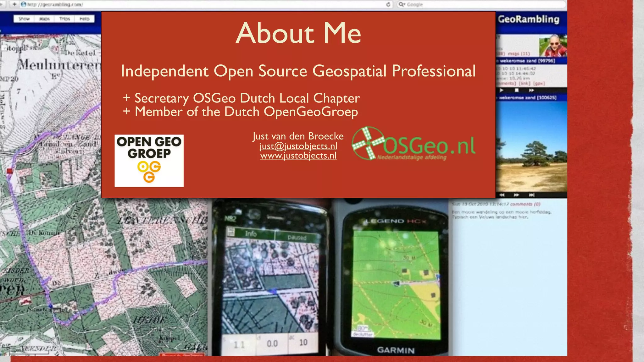Click the just@justobjects.nl email link

point(298,146)
